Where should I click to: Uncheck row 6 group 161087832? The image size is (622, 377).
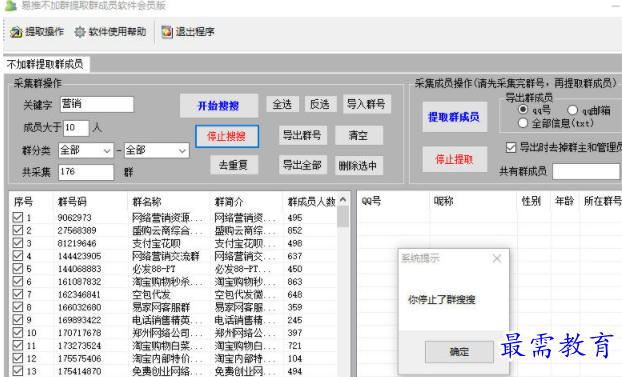[18, 281]
